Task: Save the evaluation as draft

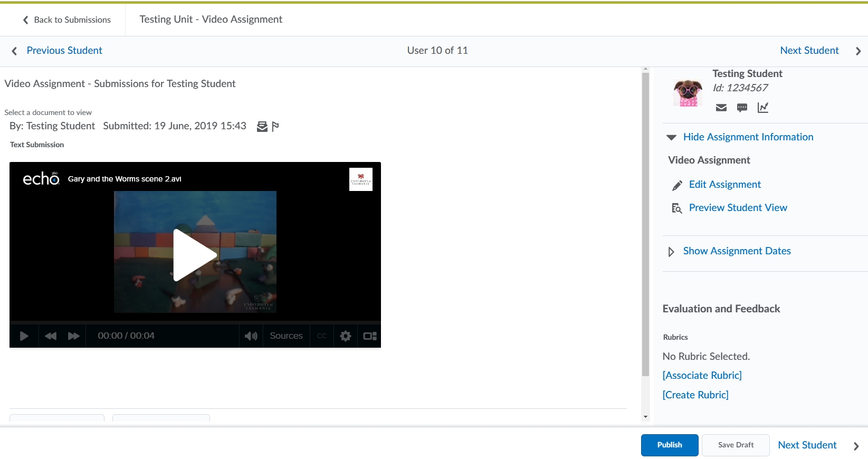Action: coord(736,445)
